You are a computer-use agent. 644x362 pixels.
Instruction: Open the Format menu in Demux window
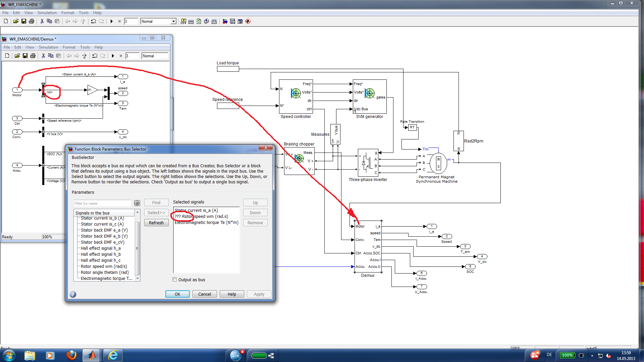pyautogui.click(x=69, y=47)
